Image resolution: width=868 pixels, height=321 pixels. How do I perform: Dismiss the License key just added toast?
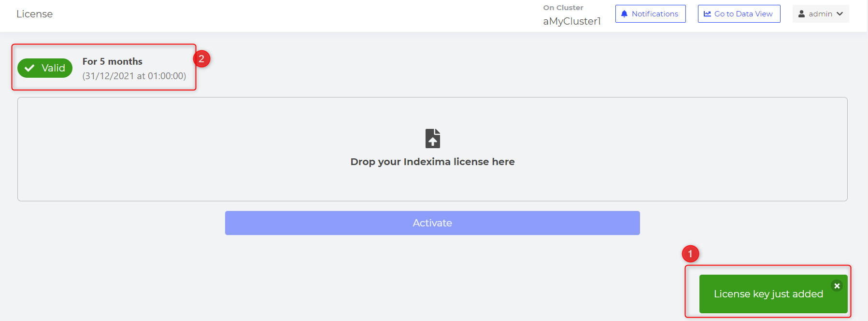point(837,286)
